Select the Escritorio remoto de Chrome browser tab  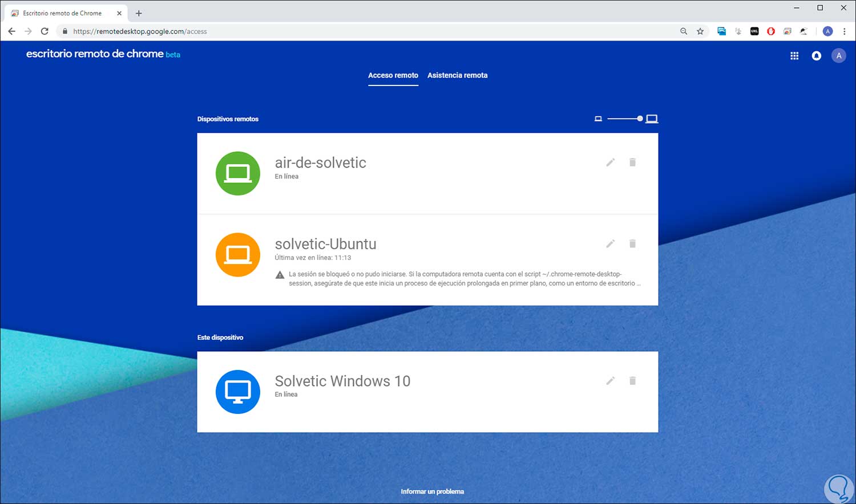pyautogui.click(x=66, y=13)
